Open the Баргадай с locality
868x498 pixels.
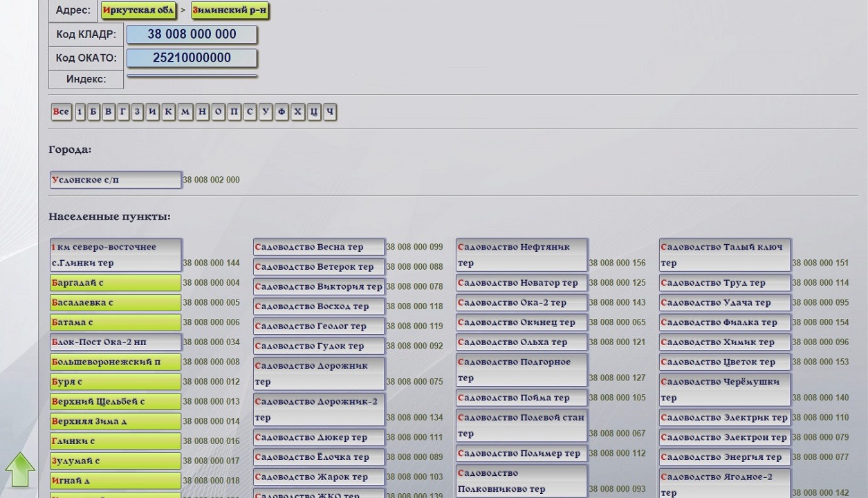pyautogui.click(x=116, y=283)
